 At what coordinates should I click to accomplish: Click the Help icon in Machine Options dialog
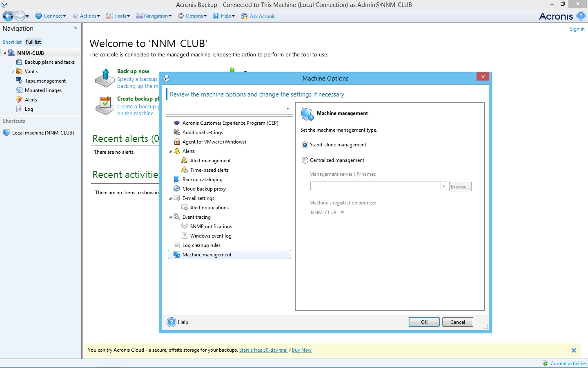tap(171, 322)
